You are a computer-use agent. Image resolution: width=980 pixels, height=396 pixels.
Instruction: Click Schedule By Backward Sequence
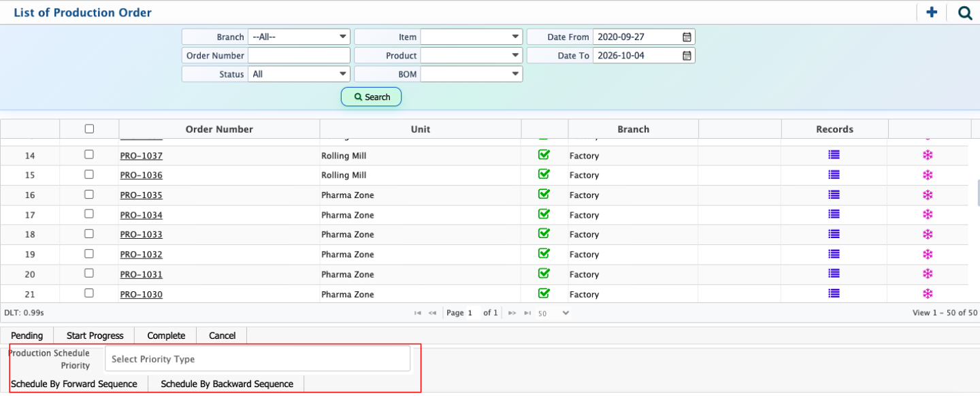227,384
